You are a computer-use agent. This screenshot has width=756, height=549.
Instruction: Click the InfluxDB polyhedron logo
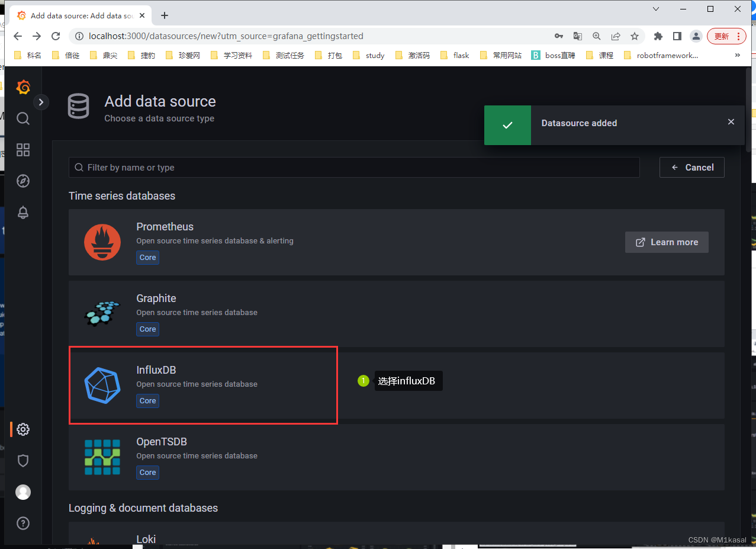102,385
